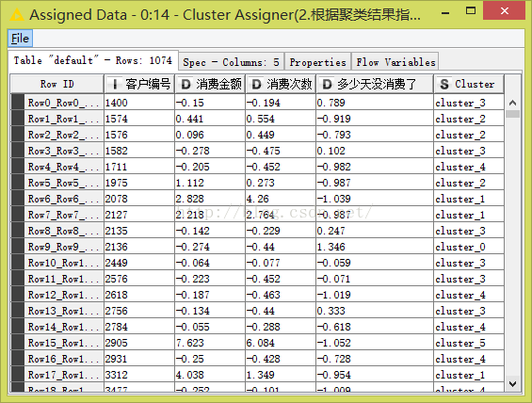Click the string type icon of Cluster
The height and width of the screenshot is (403, 532).
pyautogui.click(x=444, y=84)
